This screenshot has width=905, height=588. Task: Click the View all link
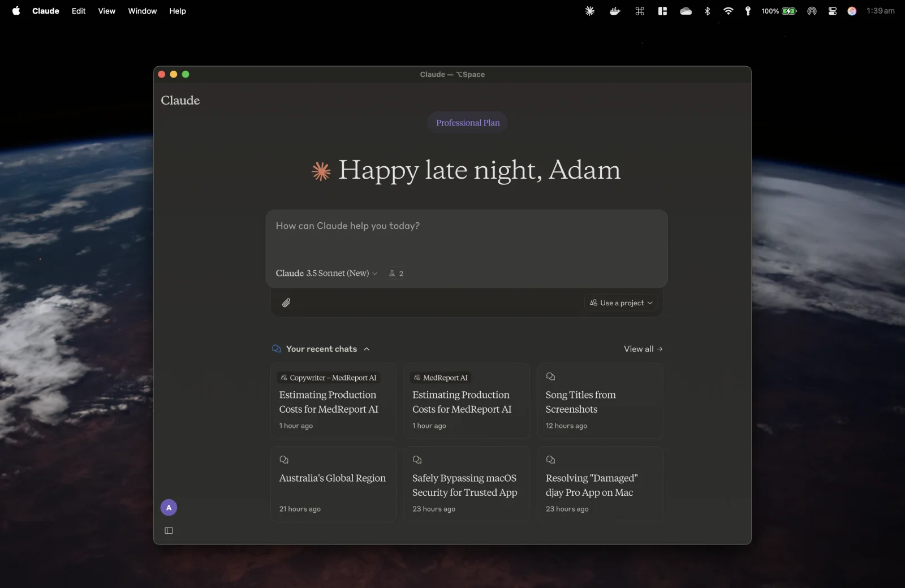(643, 349)
